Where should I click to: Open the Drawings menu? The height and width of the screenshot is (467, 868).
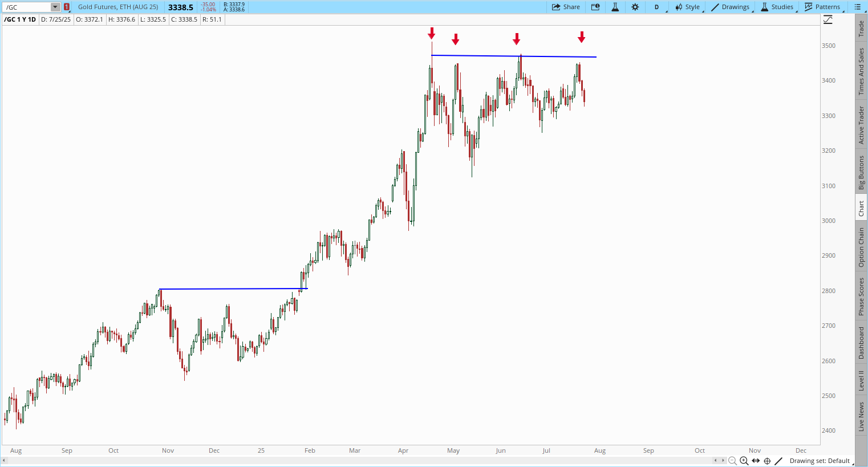coord(731,7)
